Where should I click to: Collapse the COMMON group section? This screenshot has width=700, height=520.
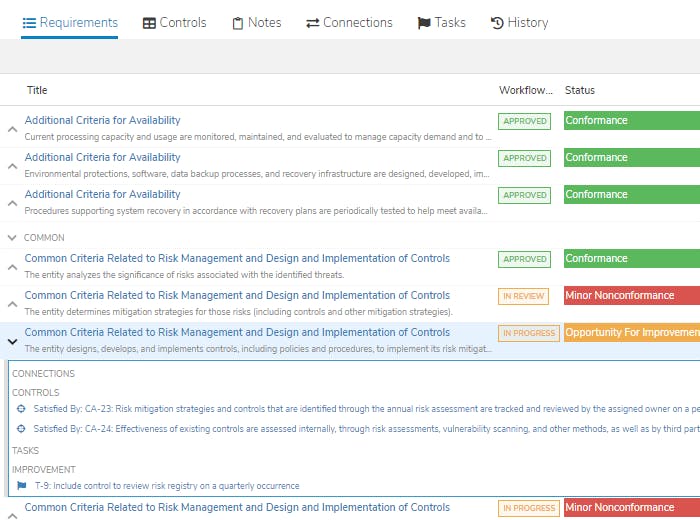(x=12, y=238)
